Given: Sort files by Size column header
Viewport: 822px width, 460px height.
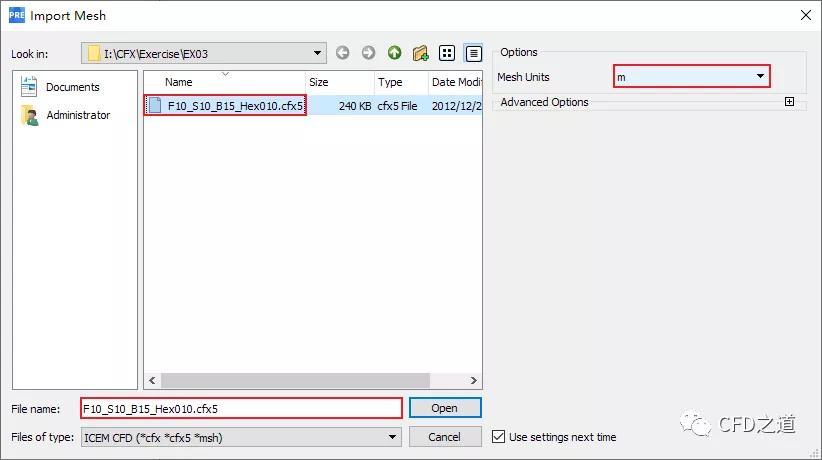Looking at the screenshot, I should click(x=319, y=82).
